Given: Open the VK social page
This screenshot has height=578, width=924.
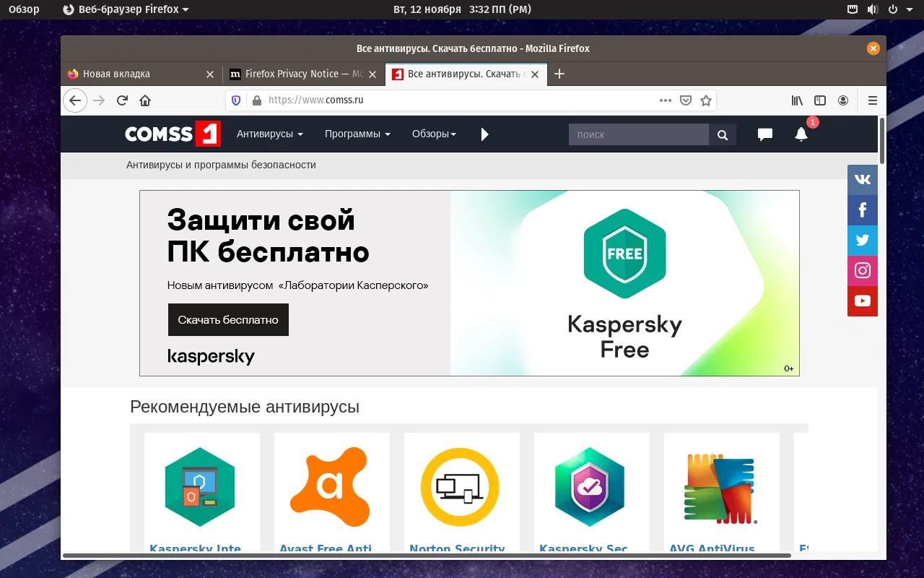Looking at the screenshot, I should [863, 180].
